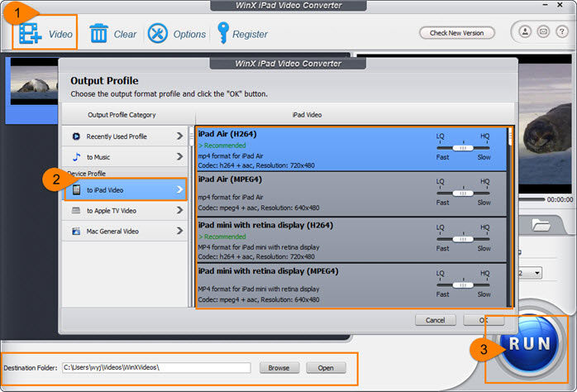Click the blue RUN button
Viewport: 577px width, 392px height.
click(x=529, y=344)
